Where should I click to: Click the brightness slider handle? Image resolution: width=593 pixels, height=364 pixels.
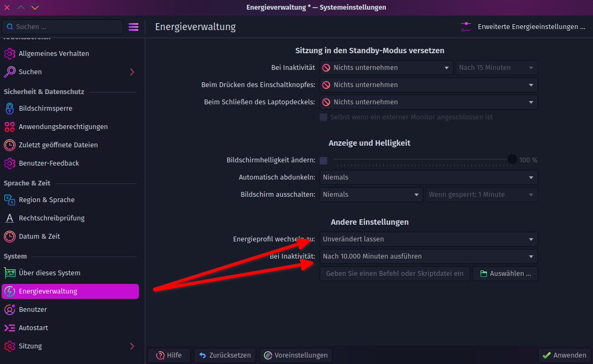512,159
